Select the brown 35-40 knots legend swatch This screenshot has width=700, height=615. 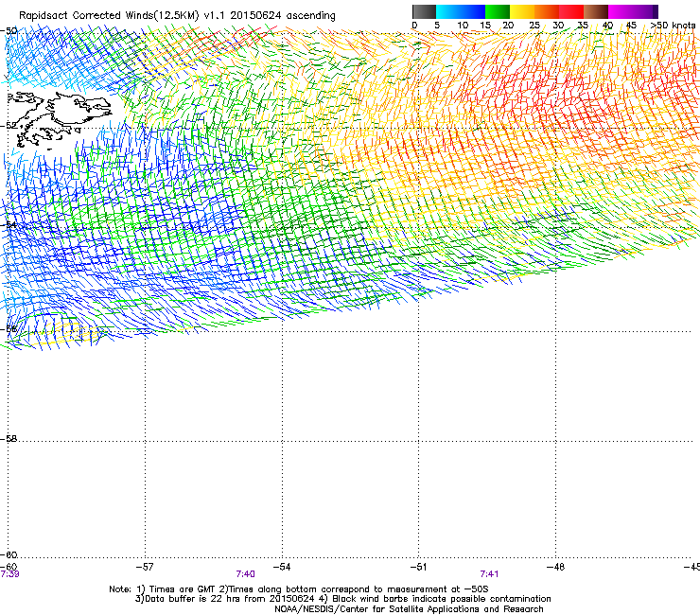coord(596,11)
